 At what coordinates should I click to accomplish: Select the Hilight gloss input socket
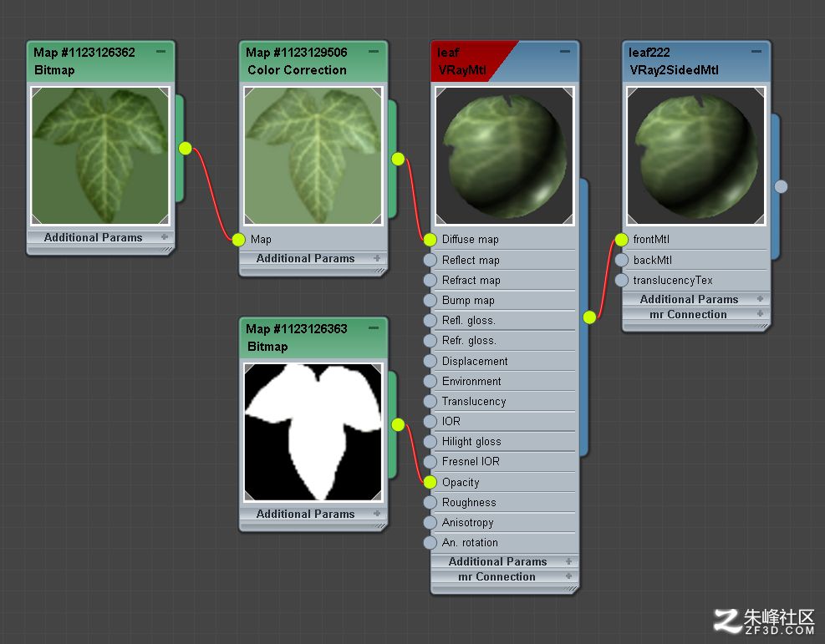pyautogui.click(x=430, y=442)
